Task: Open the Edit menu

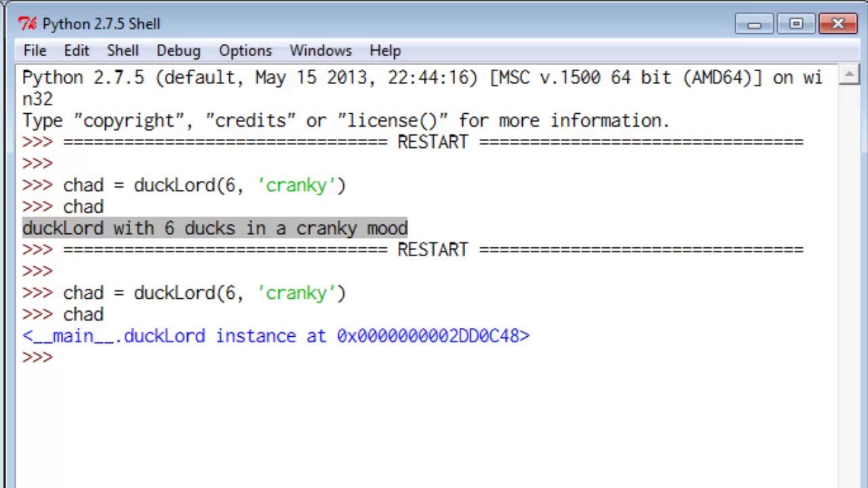Action: pyautogui.click(x=77, y=51)
